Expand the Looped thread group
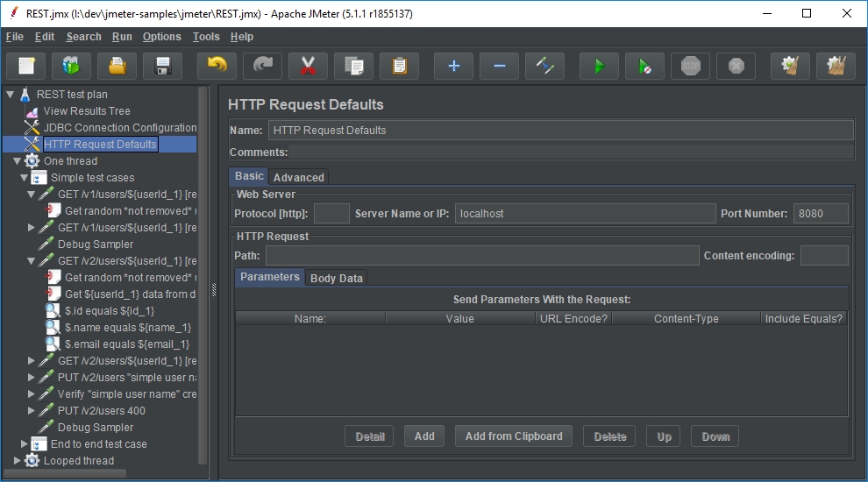The height and width of the screenshot is (482, 868). (18, 460)
